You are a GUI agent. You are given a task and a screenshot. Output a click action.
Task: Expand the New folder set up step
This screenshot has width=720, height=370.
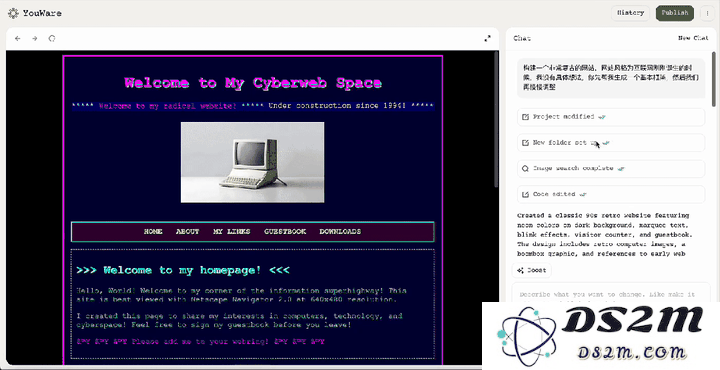(x=611, y=143)
